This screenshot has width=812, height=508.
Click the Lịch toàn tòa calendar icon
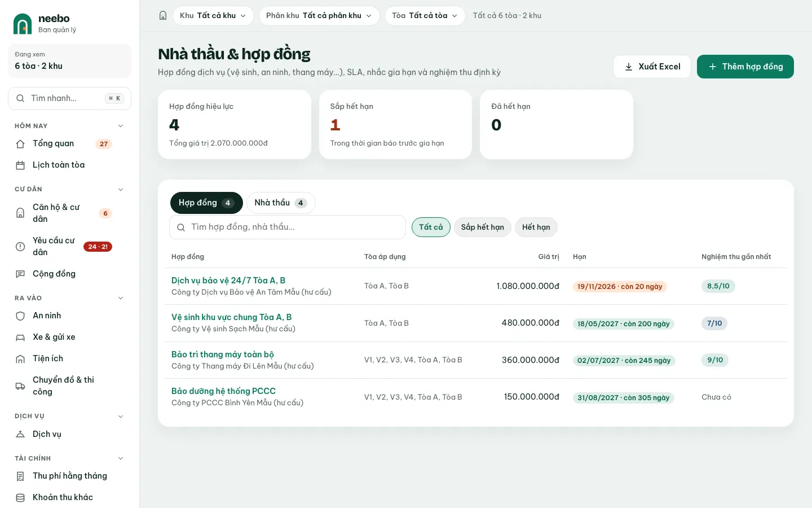[20, 165]
